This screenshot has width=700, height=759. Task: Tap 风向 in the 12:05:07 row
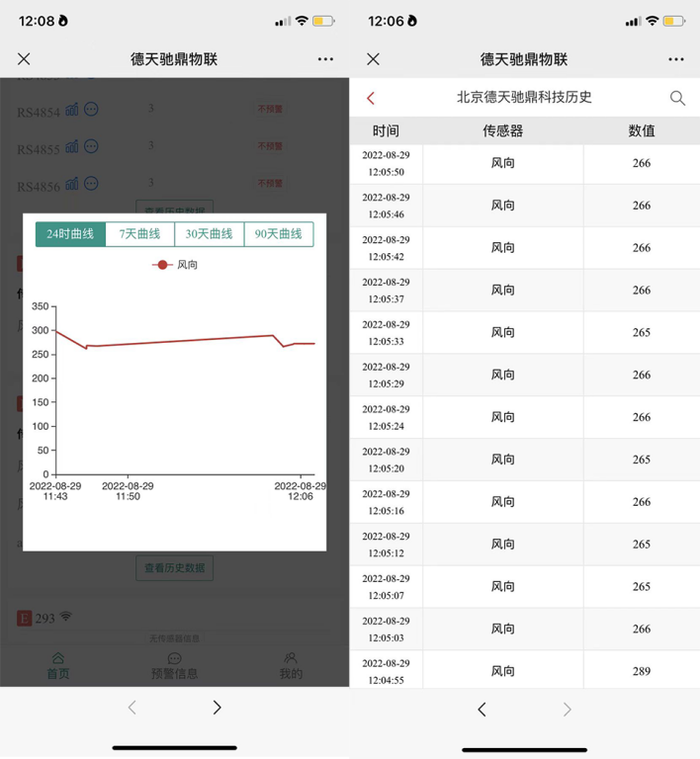(x=503, y=587)
